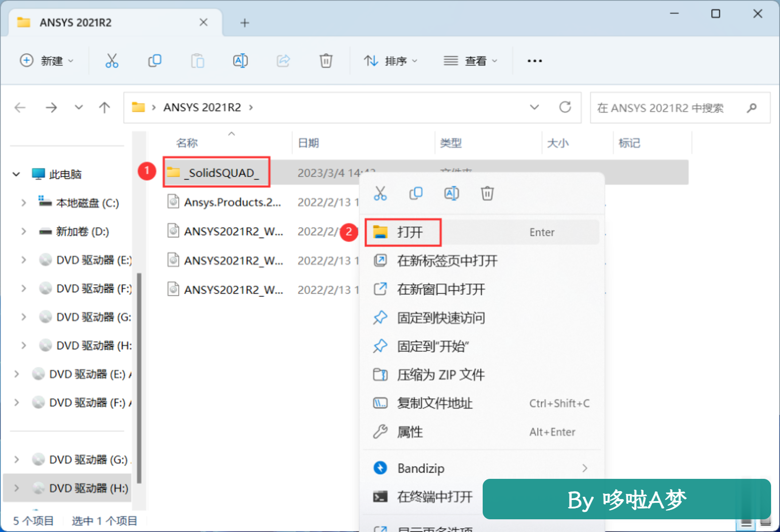
Task: Select 新加卷 (D:) in navigation pane
Action: 74,231
